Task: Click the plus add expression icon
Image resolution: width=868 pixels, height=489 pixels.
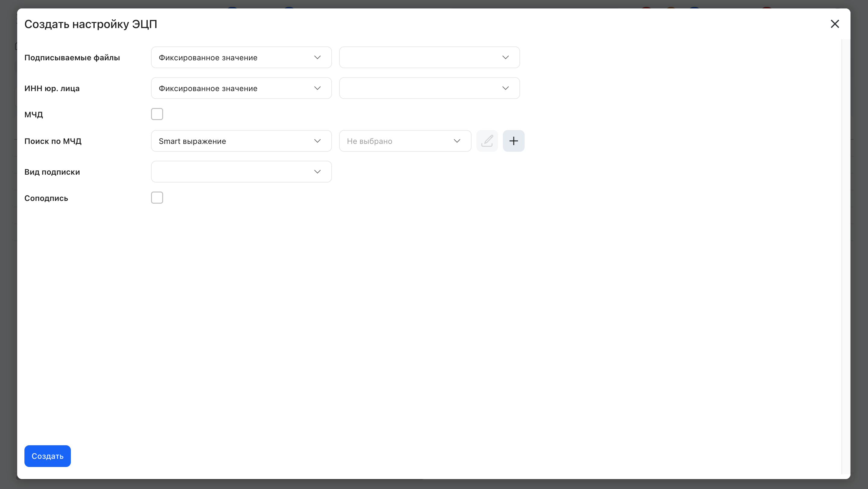Action: point(513,141)
